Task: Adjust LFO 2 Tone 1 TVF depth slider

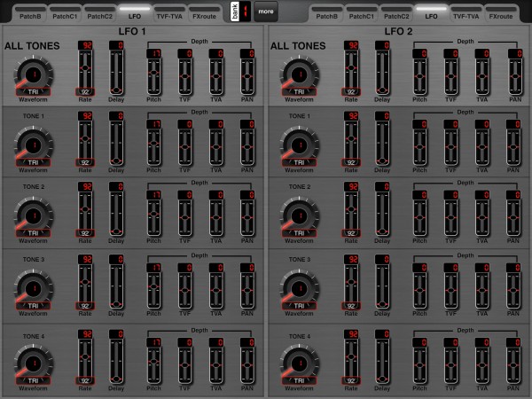Action: coord(451,147)
